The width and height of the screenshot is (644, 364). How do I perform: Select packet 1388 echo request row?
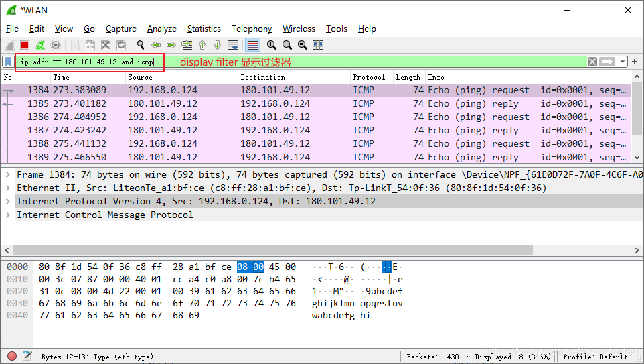click(x=316, y=143)
